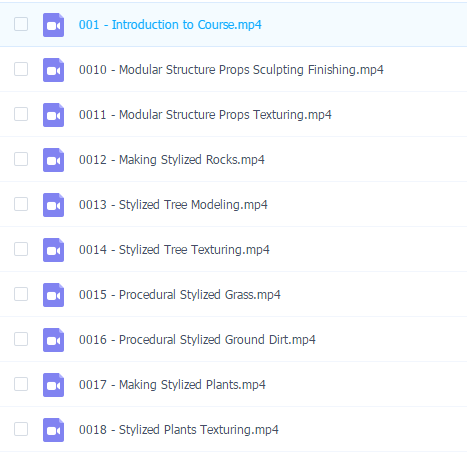Image resolution: width=467 pixels, height=455 pixels.
Task: Select checkbox of 0012 Making Stylized Rocks
Action: pyautogui.click(x=21, y=159)
